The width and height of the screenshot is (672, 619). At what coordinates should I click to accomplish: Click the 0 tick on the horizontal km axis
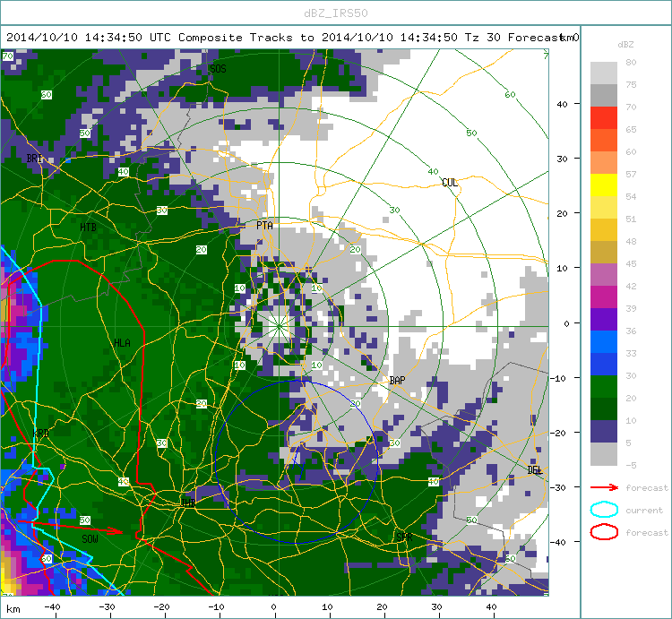click(274, 606)
